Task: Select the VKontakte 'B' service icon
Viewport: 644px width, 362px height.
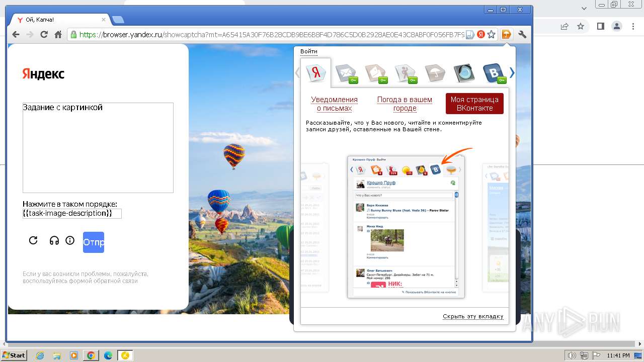Action: 494,73
